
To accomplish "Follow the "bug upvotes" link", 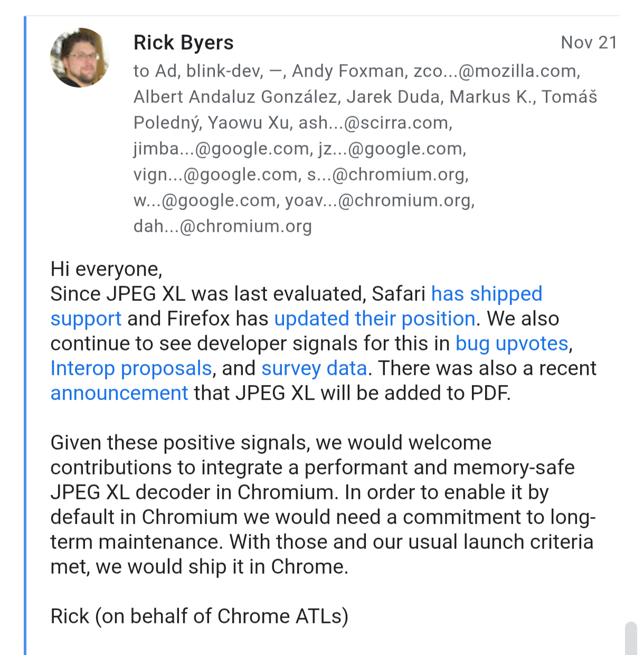I will pos(512,344).
